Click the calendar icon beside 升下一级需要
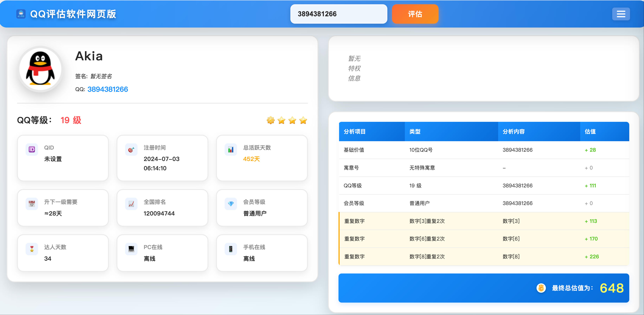The width and height of the screenshot is (644, 315). tap(32, 204)
